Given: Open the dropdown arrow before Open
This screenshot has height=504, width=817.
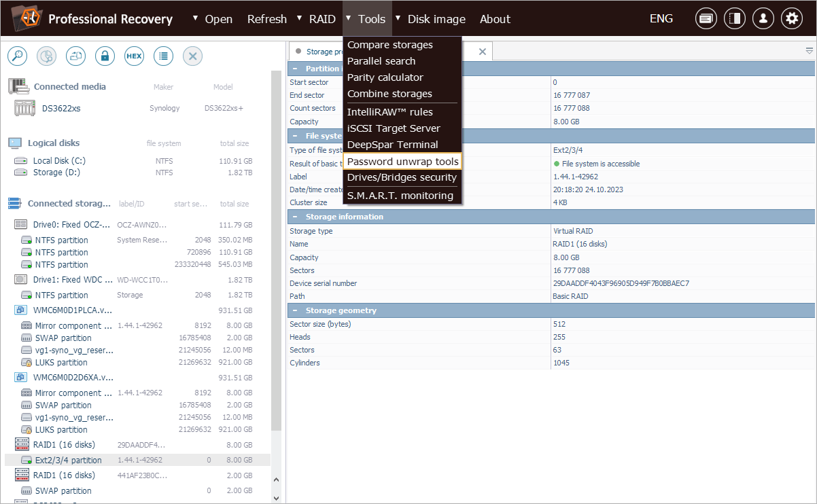Looking at the screenshot, I should 196,18.
